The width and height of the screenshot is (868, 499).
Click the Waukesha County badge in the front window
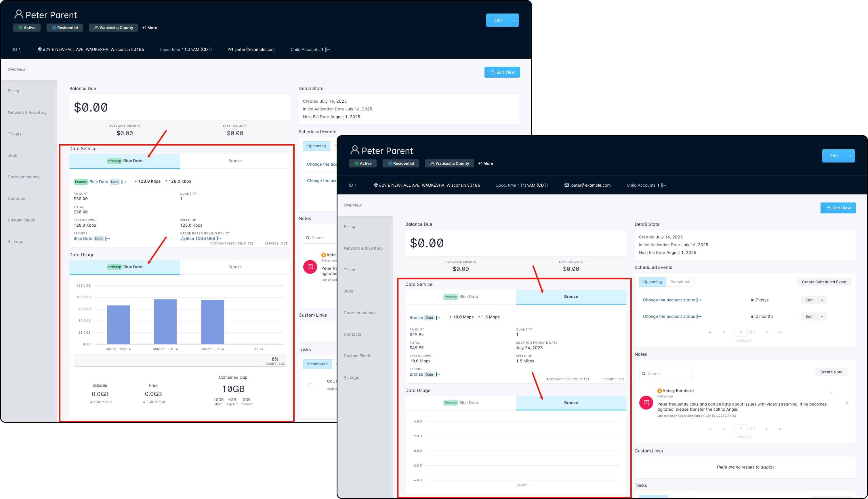(449, 163)
